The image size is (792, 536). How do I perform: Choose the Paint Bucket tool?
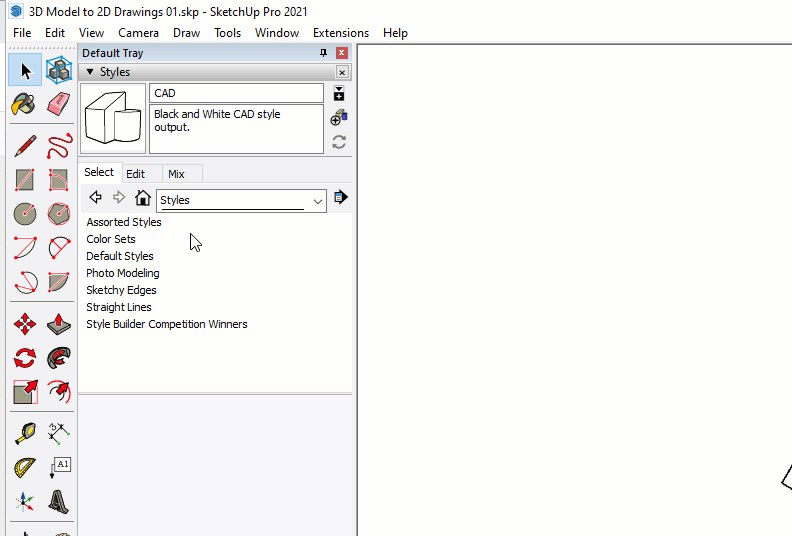[x=25, y=105]
